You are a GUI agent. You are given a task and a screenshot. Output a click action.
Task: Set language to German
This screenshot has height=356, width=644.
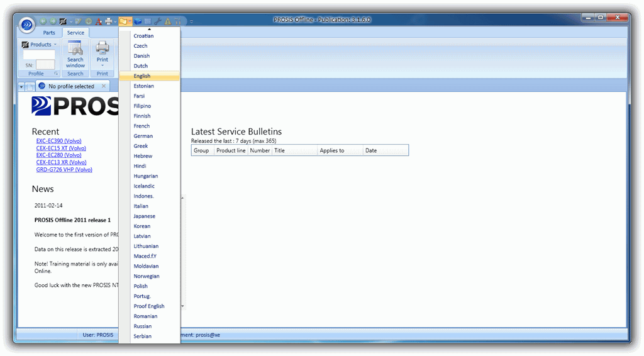coord(150,136)
